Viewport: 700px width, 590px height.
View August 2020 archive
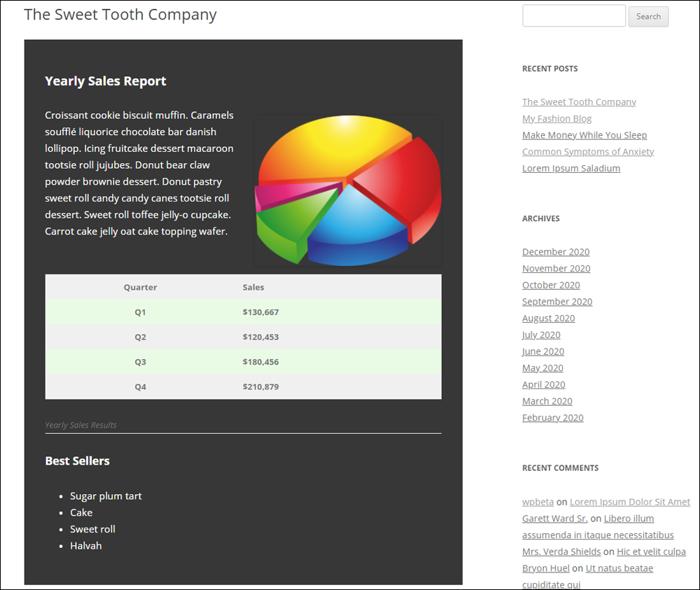coord(548,318)
